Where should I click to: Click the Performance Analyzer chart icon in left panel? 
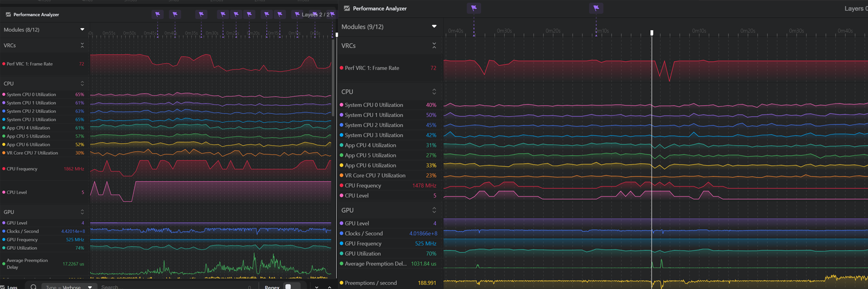(x=8, y=15)
